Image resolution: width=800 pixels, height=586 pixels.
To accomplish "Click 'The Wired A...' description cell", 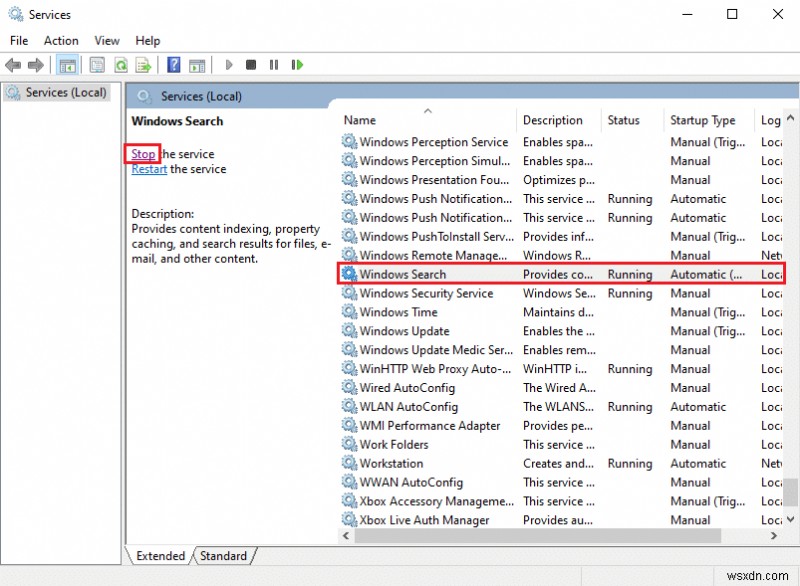I will pyautogui.click(x=559, y=388).
